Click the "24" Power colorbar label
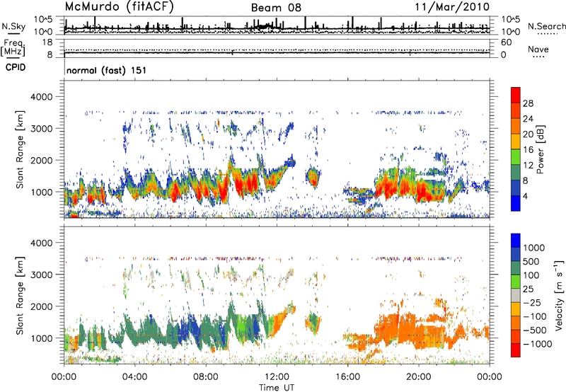566x392 pixels. click(x=528, y=119)
